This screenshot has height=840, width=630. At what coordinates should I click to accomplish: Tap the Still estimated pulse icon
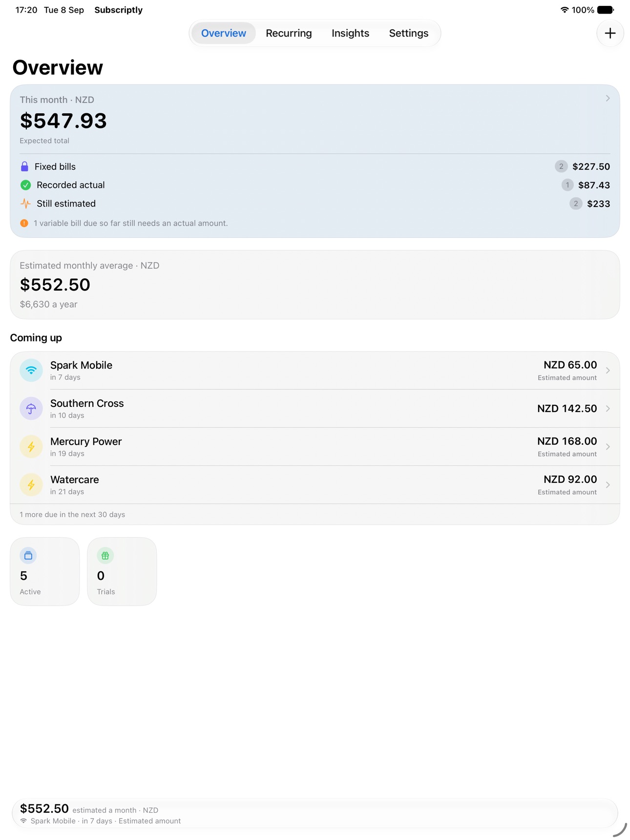25,204
